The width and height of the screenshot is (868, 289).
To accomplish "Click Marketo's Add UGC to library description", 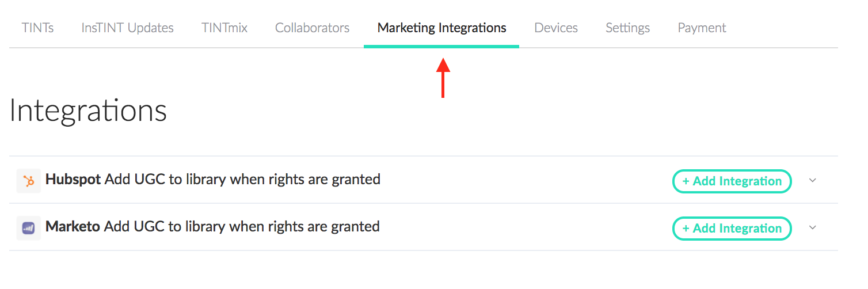I will pos(242,227).
